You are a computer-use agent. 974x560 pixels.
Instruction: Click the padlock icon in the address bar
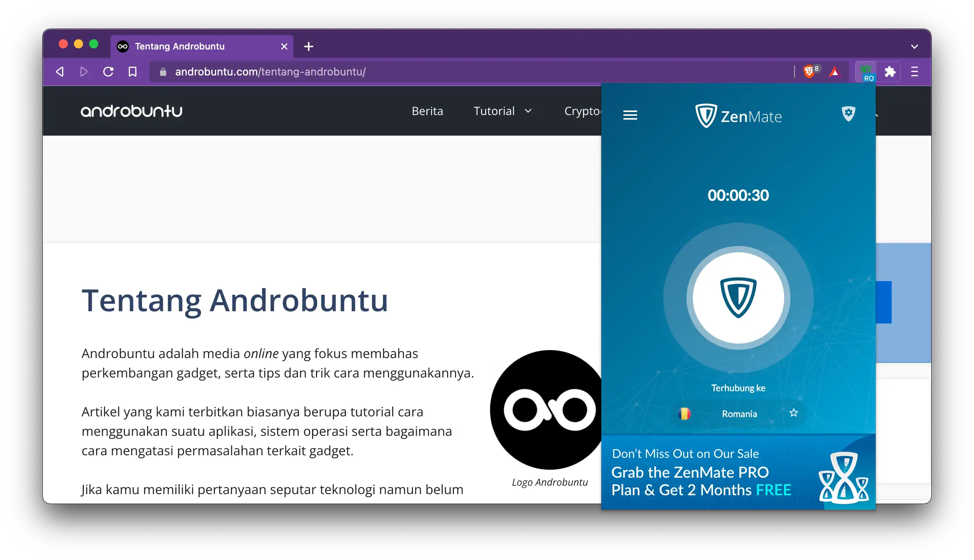pos(163,72)
